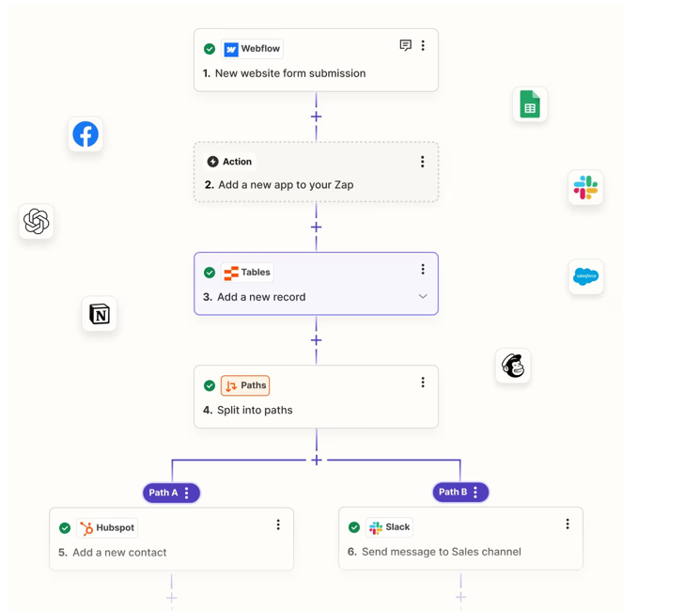This screenshot has height=611, width=700.
Task: Select the Salesforce cloud icon
Action: [x=585, y=276]
